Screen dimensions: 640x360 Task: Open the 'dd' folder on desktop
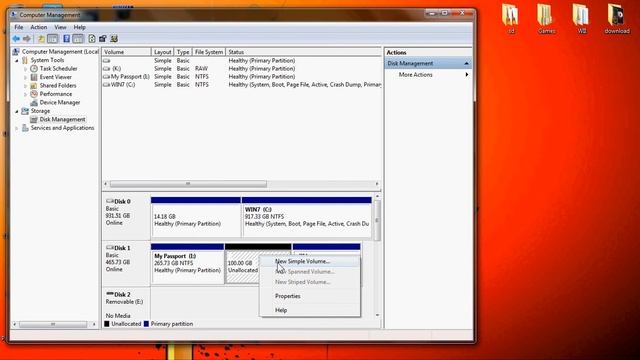(x=510, y=18)
